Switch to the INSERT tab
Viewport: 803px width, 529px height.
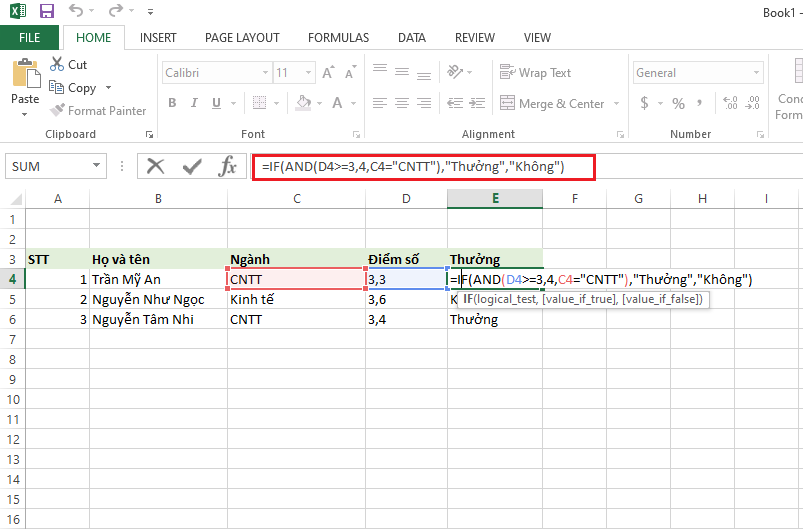point(158,38)
